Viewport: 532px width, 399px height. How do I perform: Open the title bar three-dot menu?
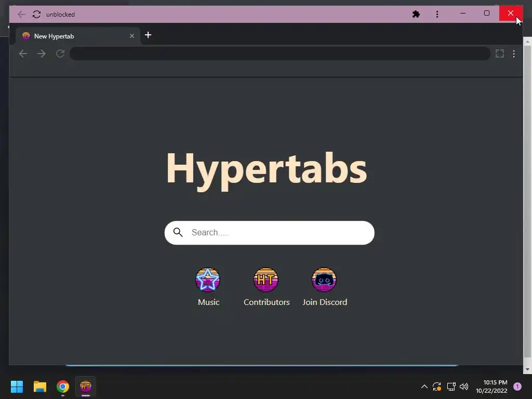click(x=437, y=14)
